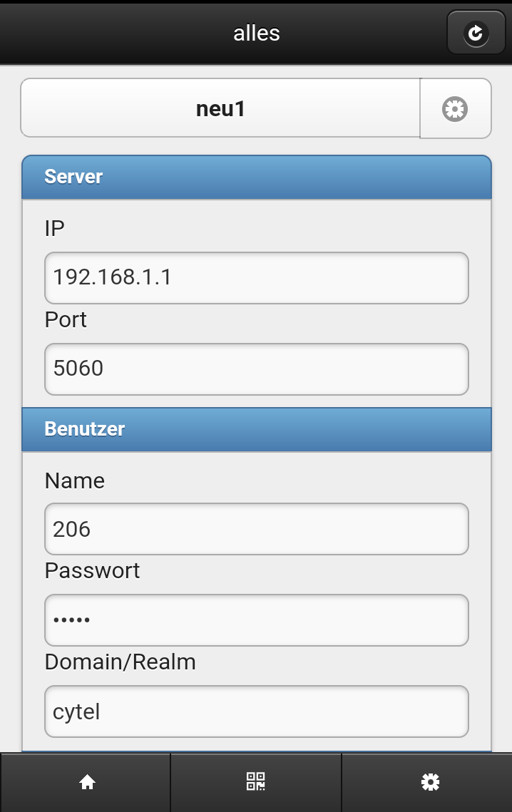Collapse the Benutzer section header
512x812 pixels.
click(x=257, y=429)
